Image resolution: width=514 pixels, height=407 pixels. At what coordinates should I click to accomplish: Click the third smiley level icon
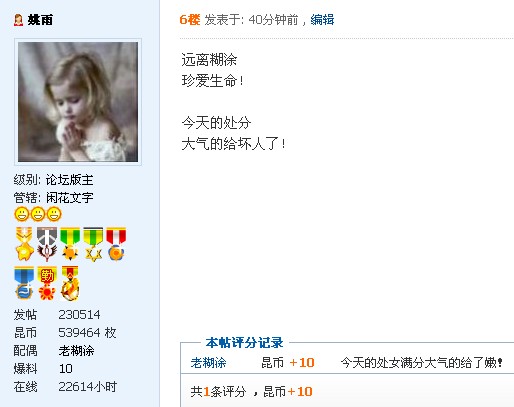pyautogui.click(x=54, y=214)
